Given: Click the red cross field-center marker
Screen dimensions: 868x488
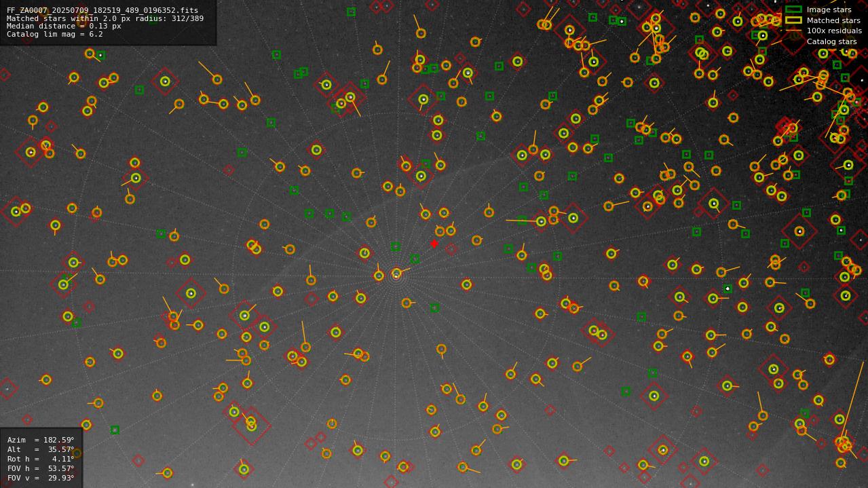Looking at the screenshot, I should (x=434, y=244).
